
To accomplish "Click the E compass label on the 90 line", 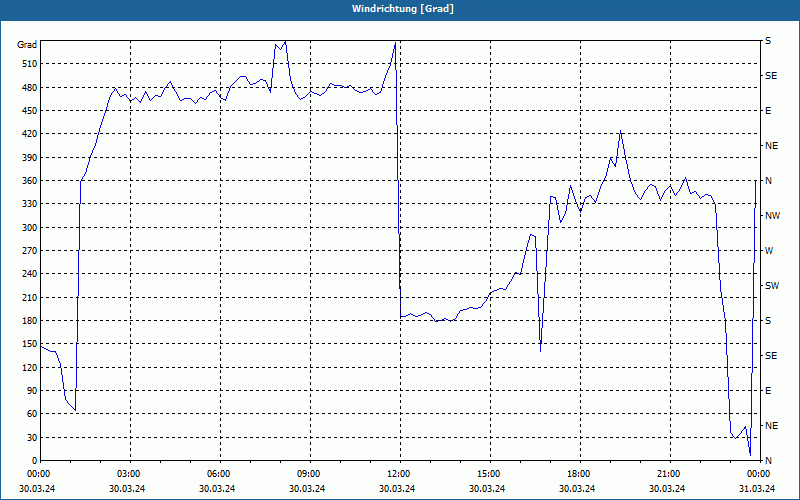I will [x=768, y=391].
